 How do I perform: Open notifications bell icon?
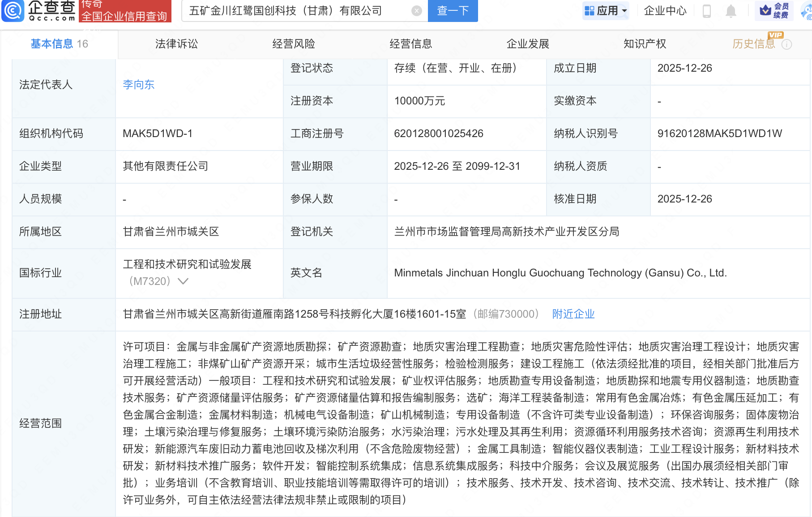[x=731, y=11]
